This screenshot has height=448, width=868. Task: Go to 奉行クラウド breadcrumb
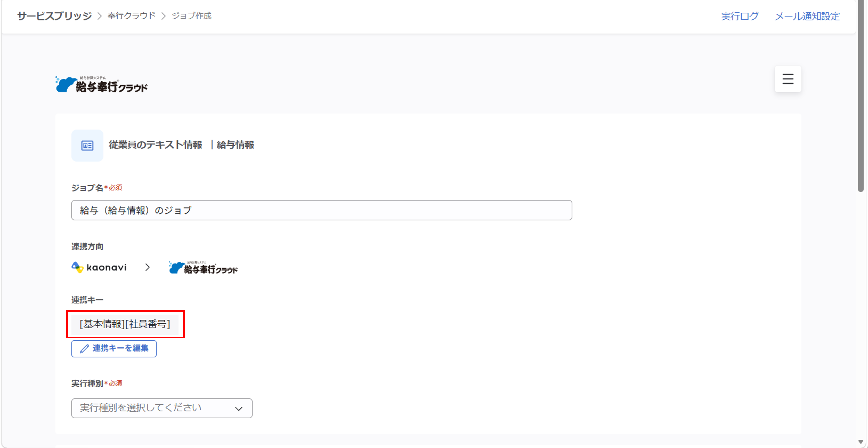click(131, 16)
